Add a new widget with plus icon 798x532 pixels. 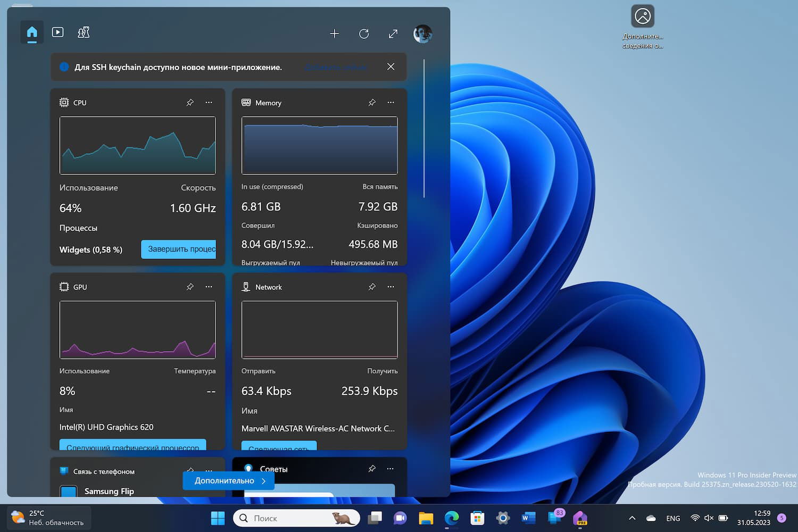coord(334,34)
